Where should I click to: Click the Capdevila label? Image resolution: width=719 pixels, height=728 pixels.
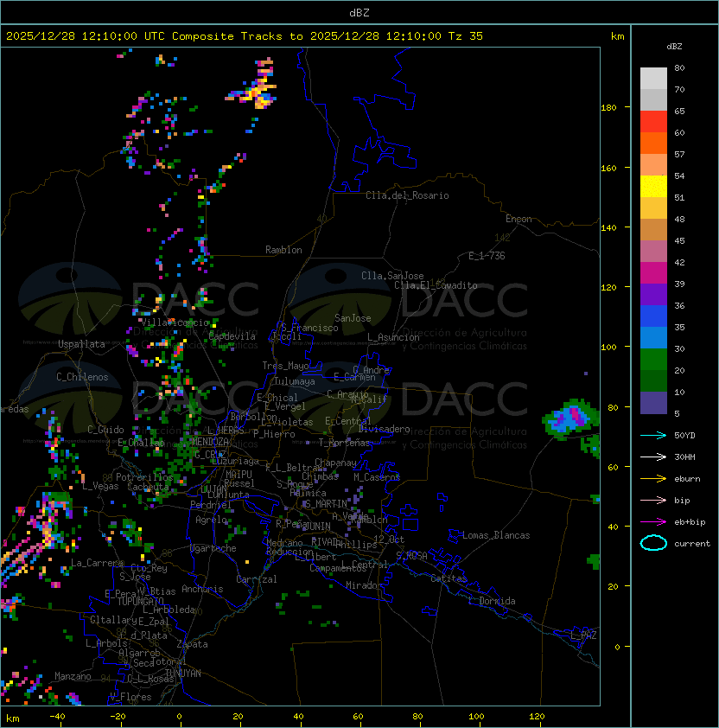pyautogui.click(x=232, y=336)
